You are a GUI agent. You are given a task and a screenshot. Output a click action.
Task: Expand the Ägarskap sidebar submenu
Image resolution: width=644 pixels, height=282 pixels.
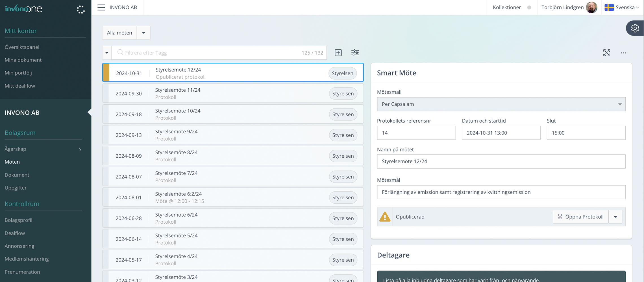tap(80, 149)
